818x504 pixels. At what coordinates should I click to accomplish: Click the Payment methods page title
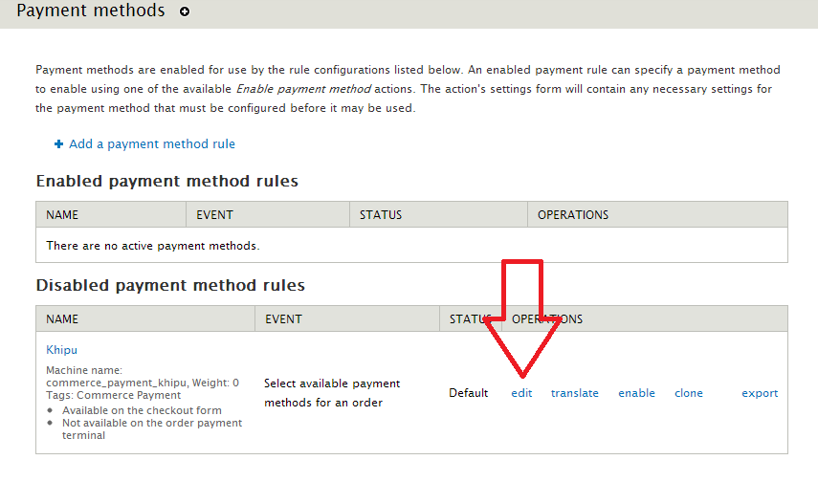point(91,12)
